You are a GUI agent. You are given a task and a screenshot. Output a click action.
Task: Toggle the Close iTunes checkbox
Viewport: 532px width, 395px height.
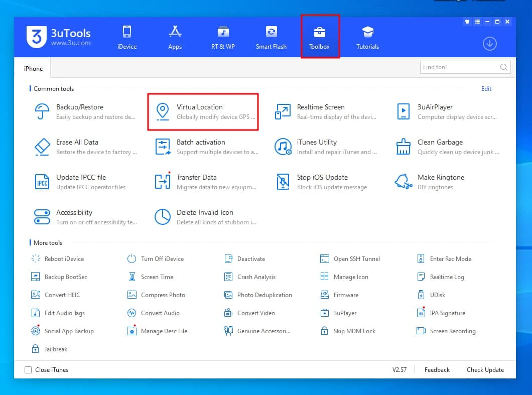[28, 369]
